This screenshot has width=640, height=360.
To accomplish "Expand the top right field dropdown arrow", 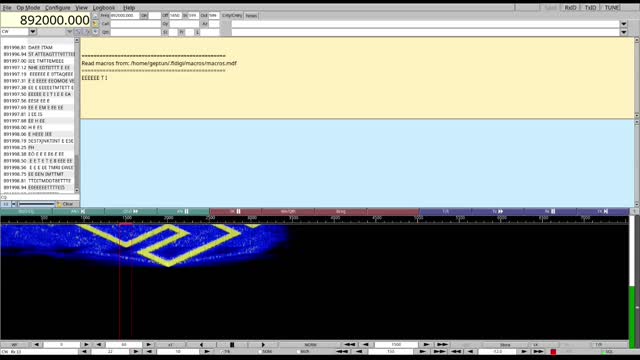I will [x=624, y=24].
